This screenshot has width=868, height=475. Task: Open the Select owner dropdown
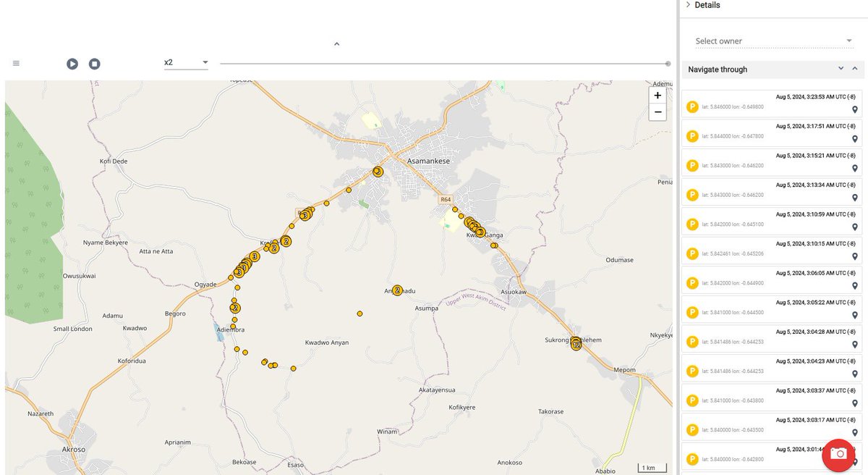pyautogui.click(x=774, y=41)
